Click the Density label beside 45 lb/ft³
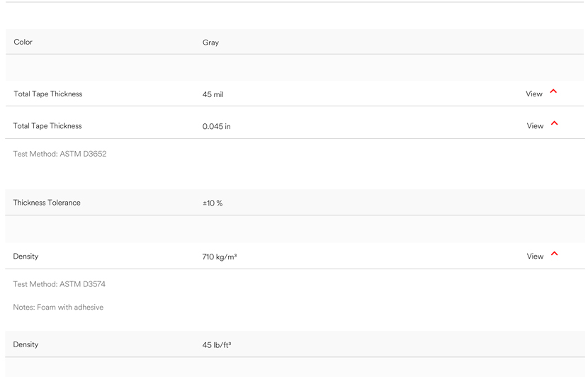The width and height of the screenshot is (588, 377). click(x=26, y=344)
